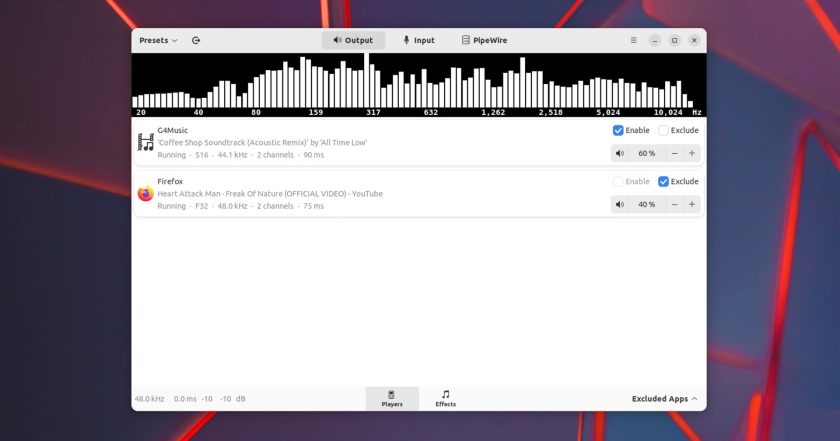Select the Players view at bottom

pos(392,399)
